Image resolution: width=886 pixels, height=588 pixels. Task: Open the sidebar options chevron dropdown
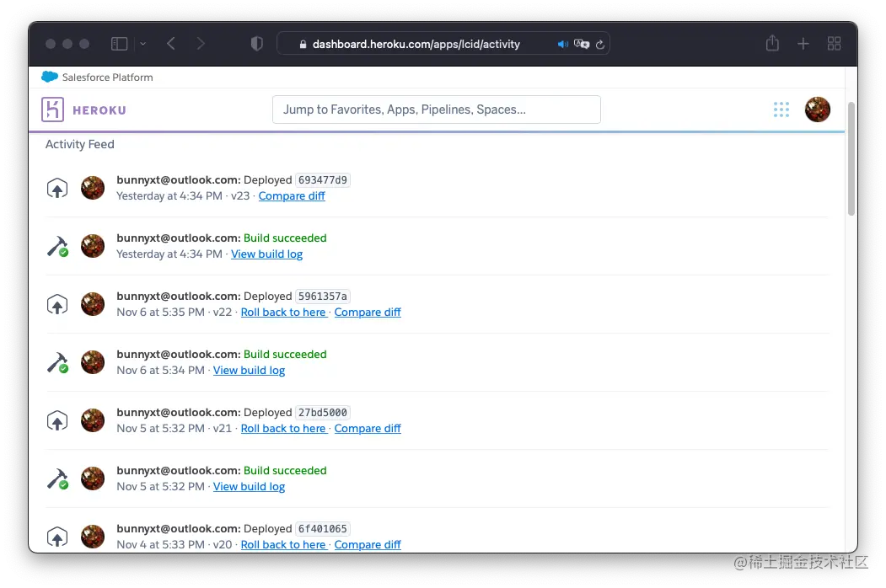click(x=143, y=43)
